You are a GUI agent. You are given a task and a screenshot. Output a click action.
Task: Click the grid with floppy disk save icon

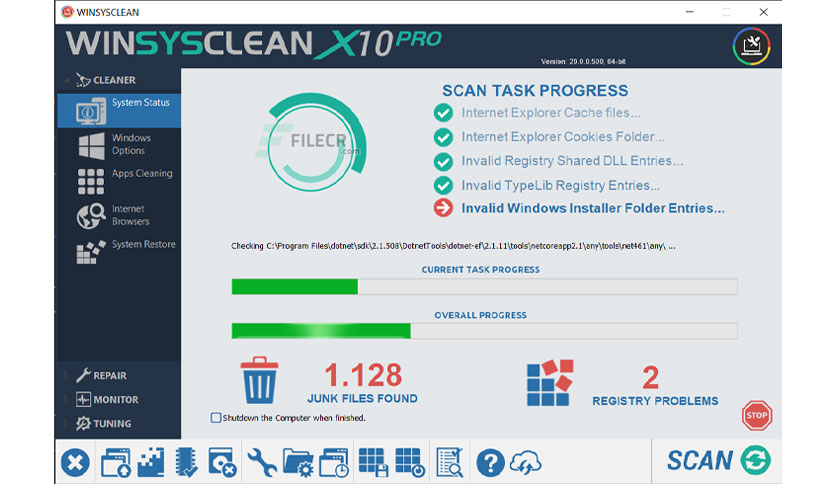(x=373, y=462)
